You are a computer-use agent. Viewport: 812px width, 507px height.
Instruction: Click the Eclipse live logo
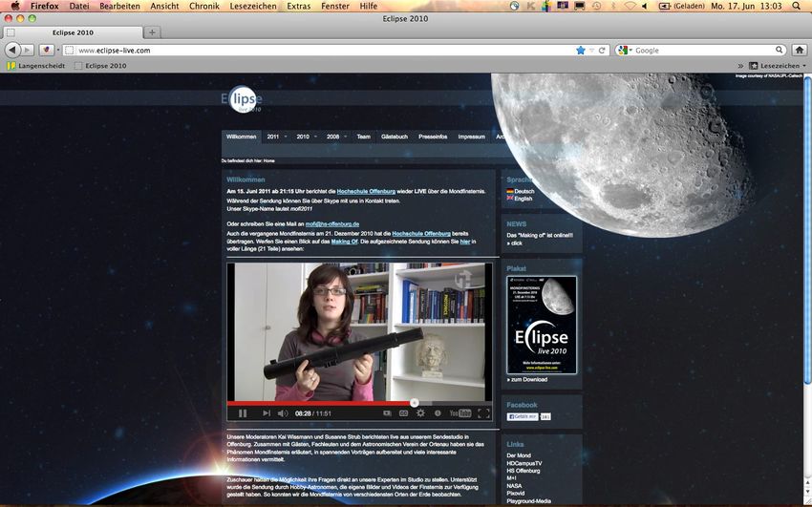tap(242, 99)
